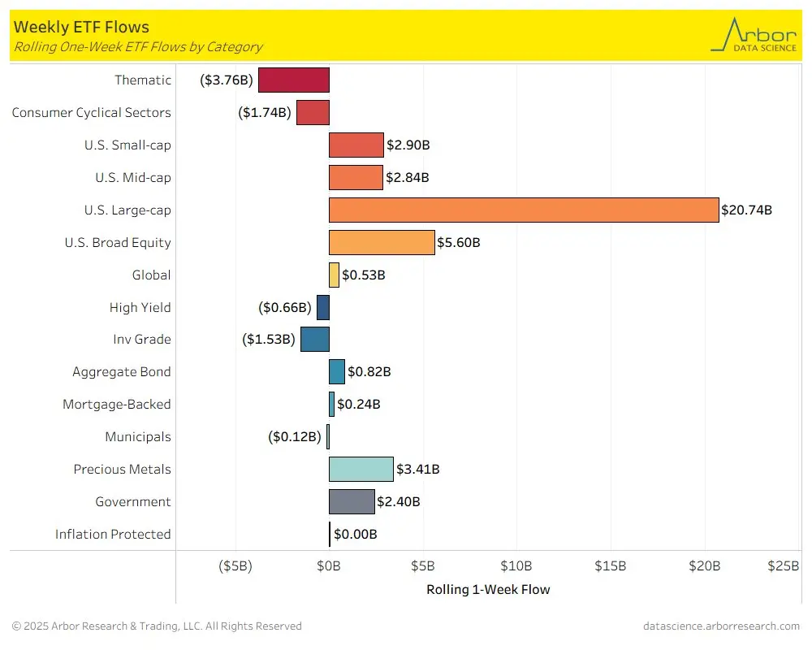Click the $10B axis tick label
Viewport: 812px width, 650px height.
pos(516,565)
